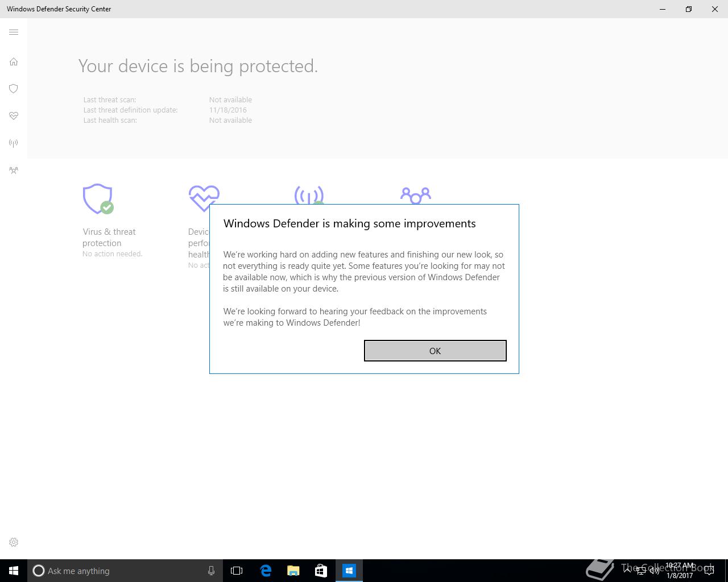728x582 pixels.
Task: Open the Store from the taskbar
Action: pyautogui.click(x=321, y=571)
